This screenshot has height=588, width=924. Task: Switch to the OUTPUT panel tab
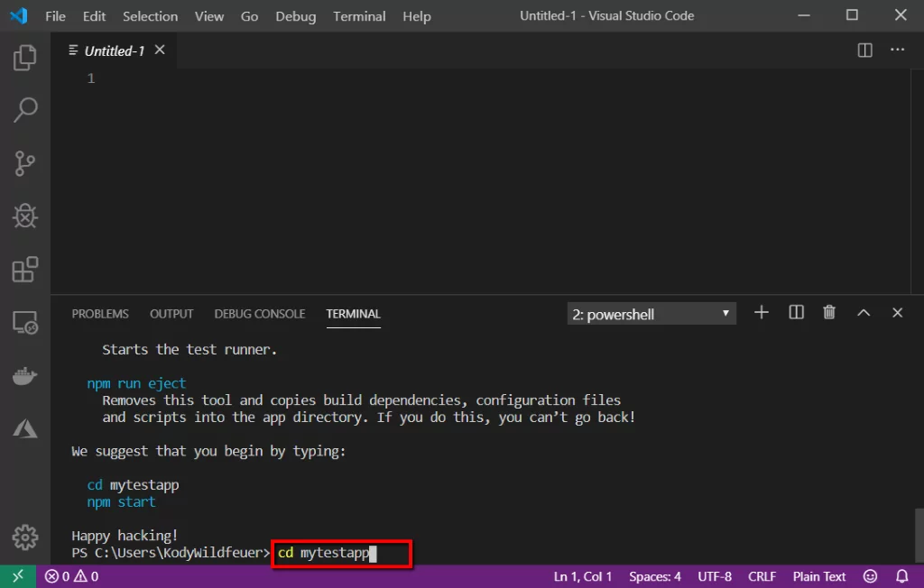pyautogui.click(x=171, y=314)
